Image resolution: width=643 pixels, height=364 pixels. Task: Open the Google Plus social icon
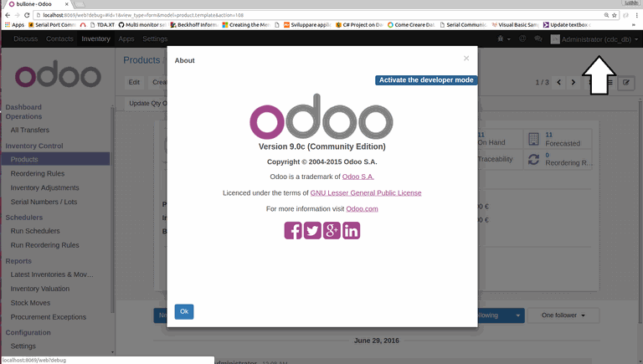tap(332, 230)
